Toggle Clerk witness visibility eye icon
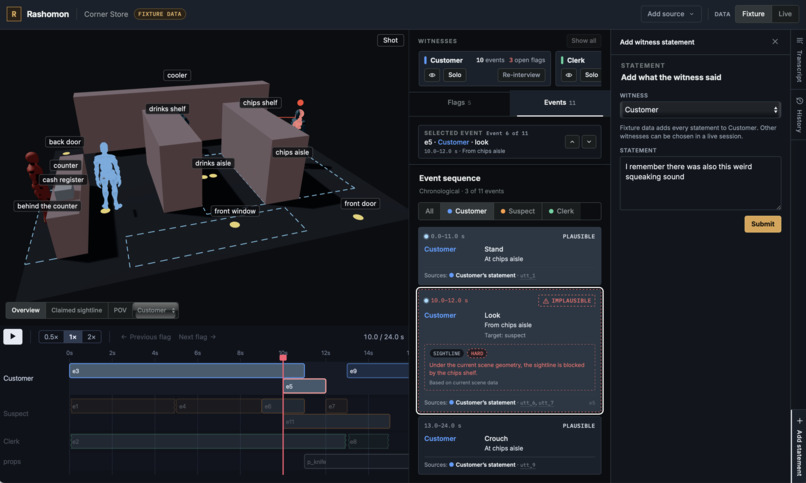This screenshot has height=483, width=806. [x=569, y=75]
